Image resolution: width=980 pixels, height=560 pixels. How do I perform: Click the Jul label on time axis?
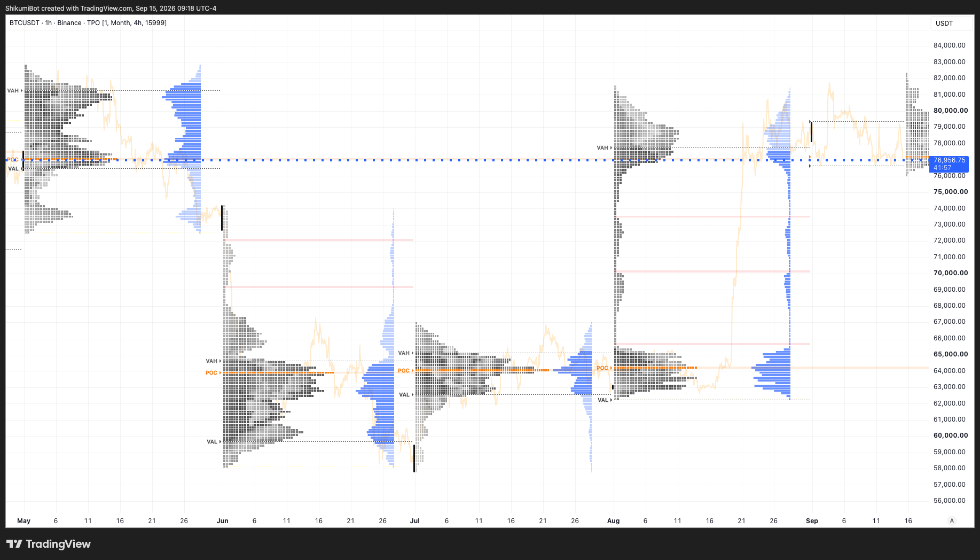(x=415, y=521)
